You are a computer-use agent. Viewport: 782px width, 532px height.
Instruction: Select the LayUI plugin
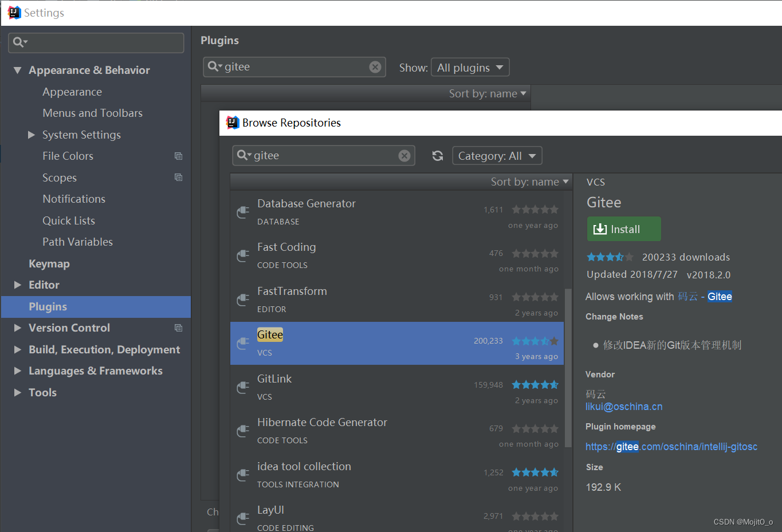coord(397,516)
